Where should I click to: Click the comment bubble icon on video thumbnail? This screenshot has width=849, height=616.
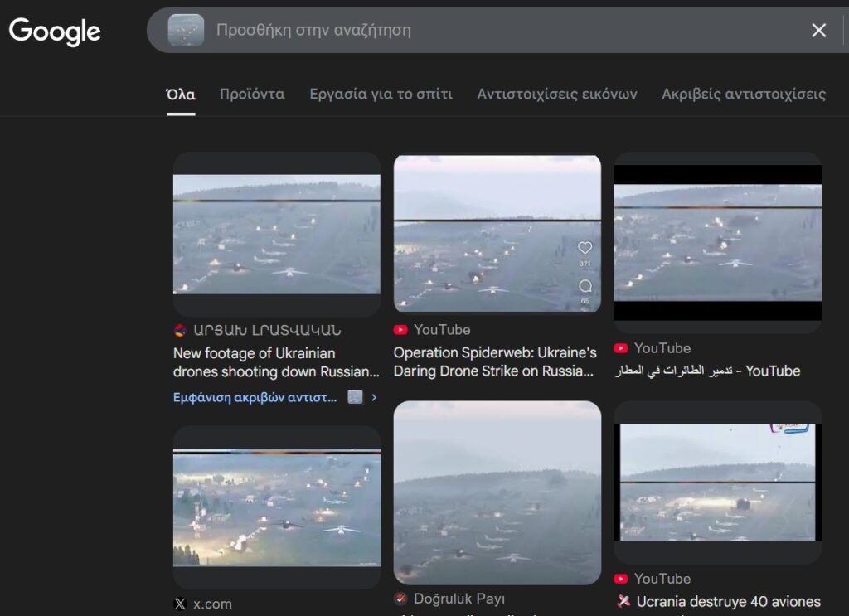coord(585,286)
